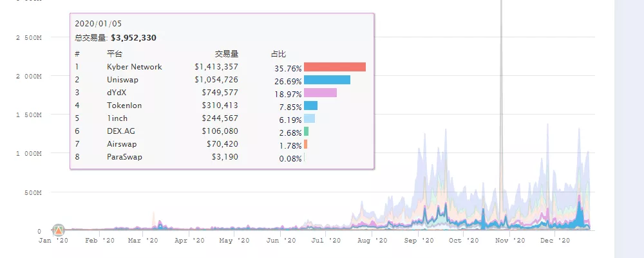Click the data point marker at Jan '20

click(x=59, y=230)
